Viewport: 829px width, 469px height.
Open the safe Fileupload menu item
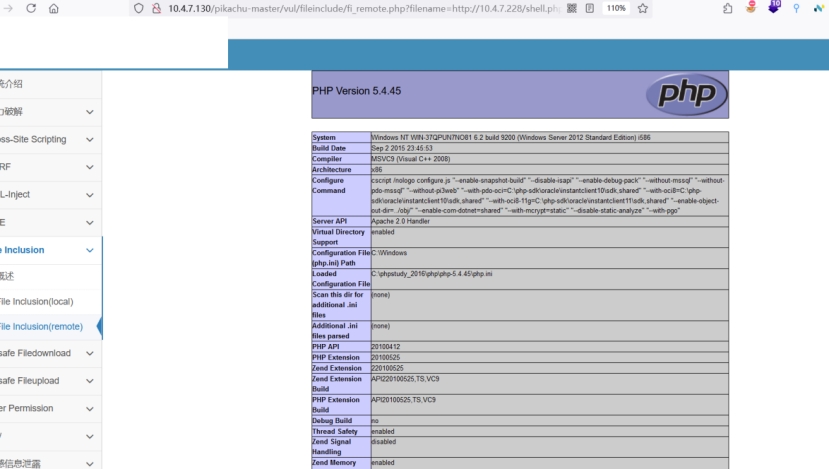30,381
